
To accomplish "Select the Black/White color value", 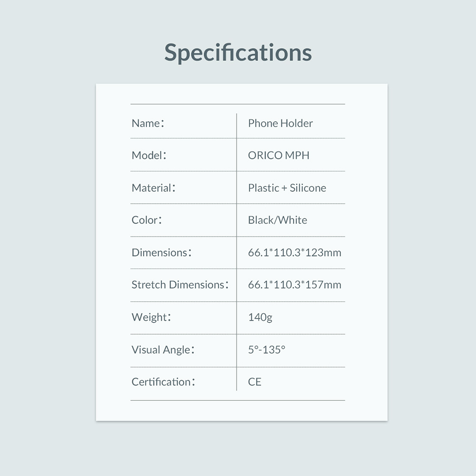I will tap(278, 220).
